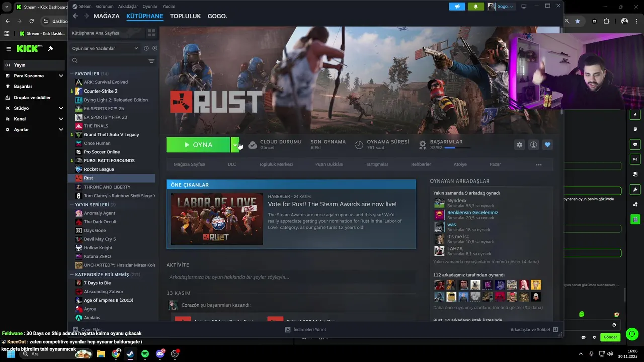Click the library search field

pos(108,61)
